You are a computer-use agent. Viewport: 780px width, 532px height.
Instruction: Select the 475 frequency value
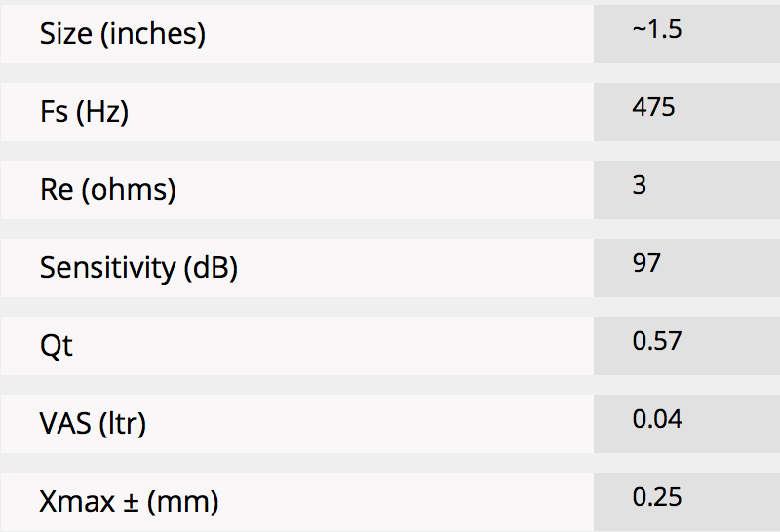(653, 107)
